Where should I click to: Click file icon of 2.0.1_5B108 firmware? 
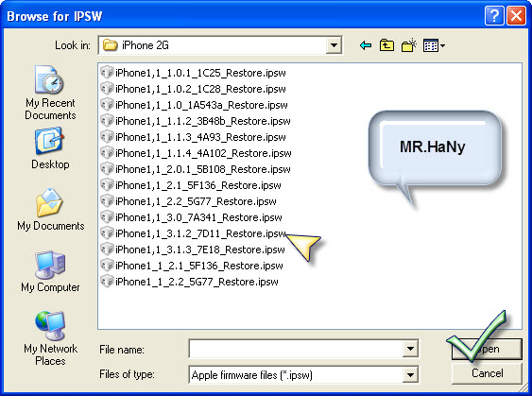[x=107, y=168]
